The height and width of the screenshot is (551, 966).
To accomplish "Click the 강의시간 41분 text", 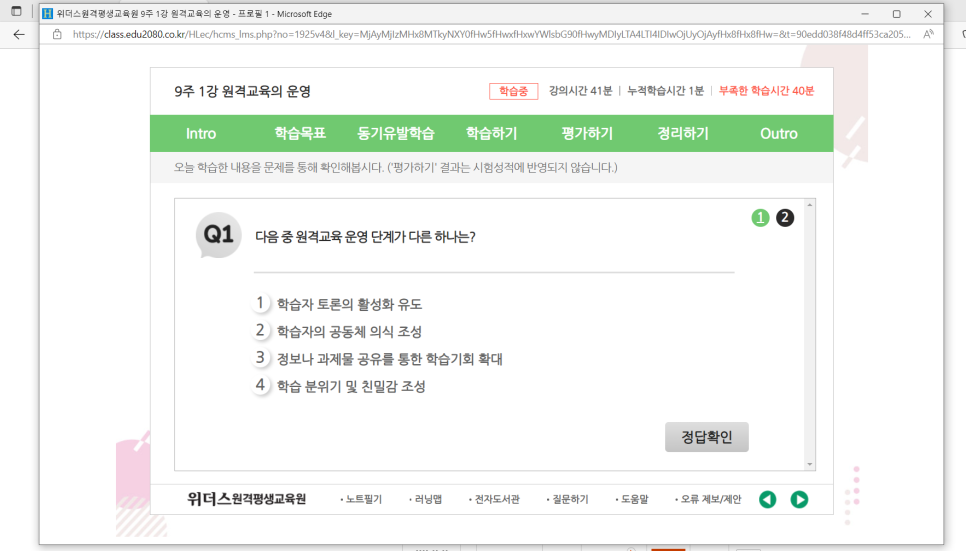I will coord(580,91).
